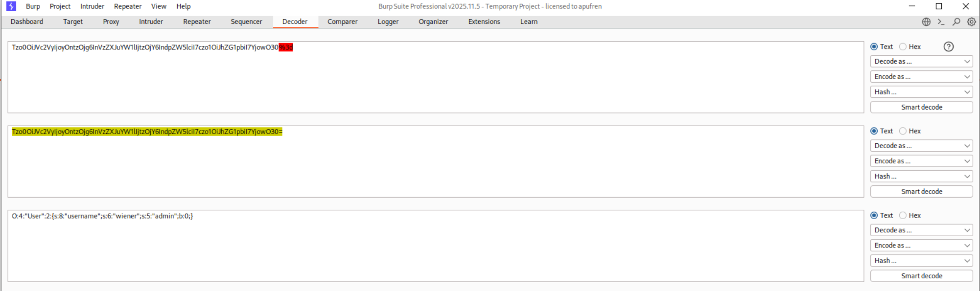Viewport: 980px width, 291px height.
Task: Open the settings gear icon
Action: (971, 22)
